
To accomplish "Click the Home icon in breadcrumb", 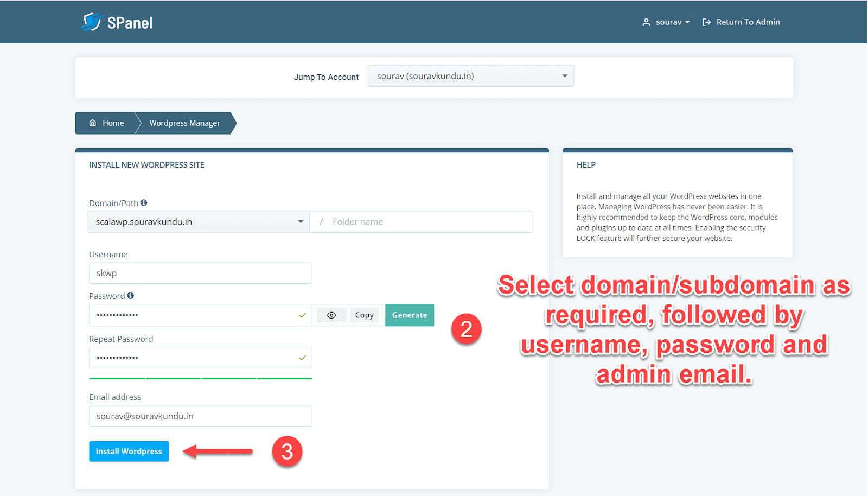I will tap(93, 123).
